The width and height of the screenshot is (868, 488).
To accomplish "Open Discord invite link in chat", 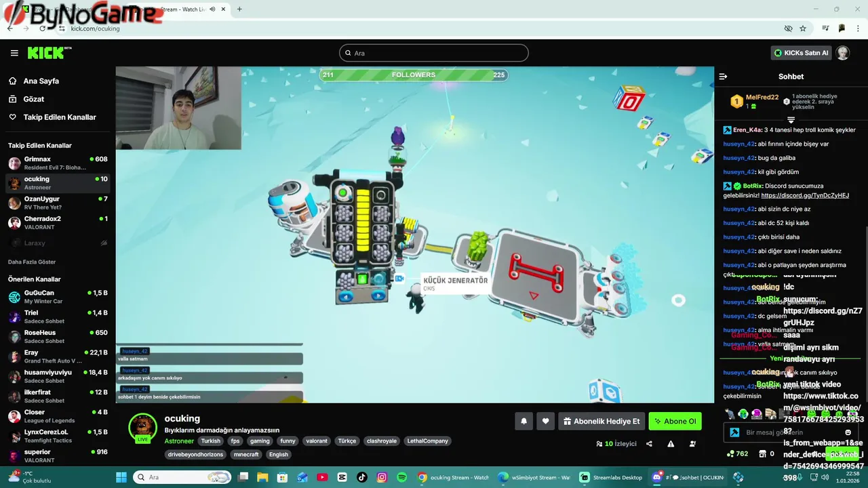I will click(x=805, y=195).
